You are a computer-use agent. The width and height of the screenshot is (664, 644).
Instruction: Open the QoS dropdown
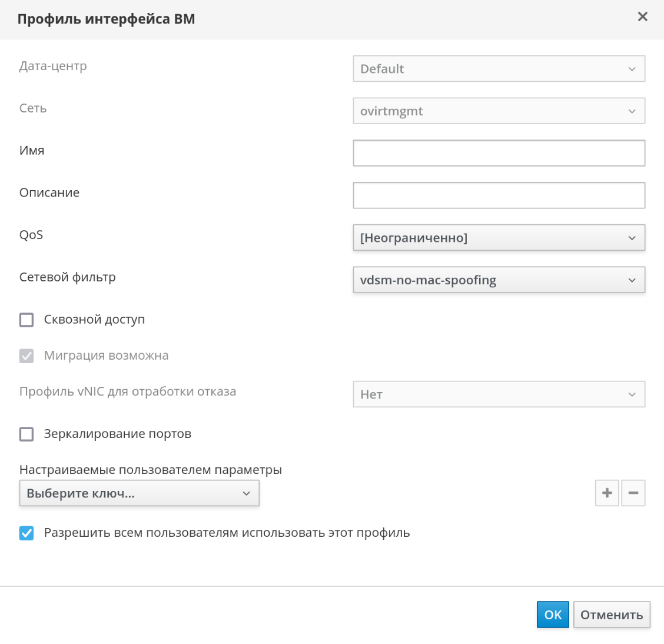499,238
